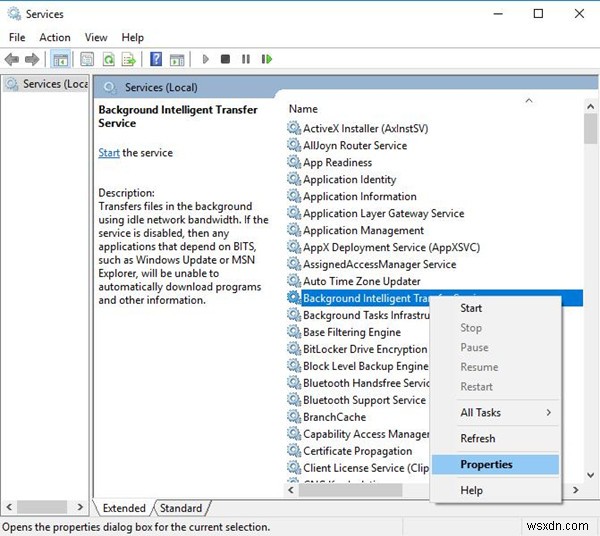Screen dimensions: 600x536
Task: Choose Properties from the context menu
Action: [496, 464]
